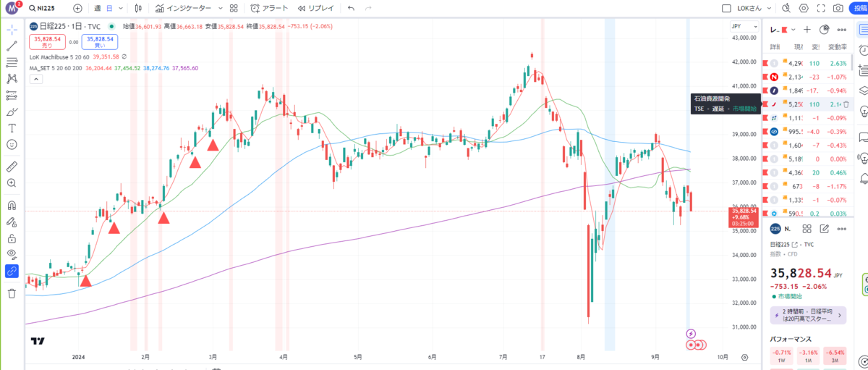
Task: Add a symbol to the watchlist
Action: [808, 30]
